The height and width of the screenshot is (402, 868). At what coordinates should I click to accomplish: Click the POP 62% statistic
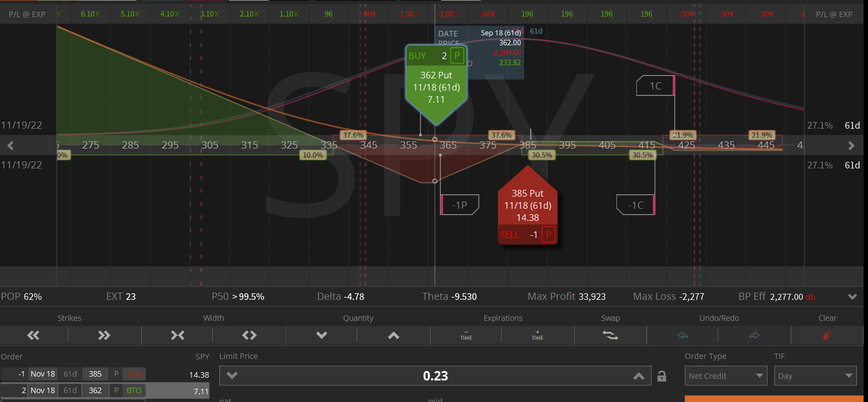coord(22,297)
